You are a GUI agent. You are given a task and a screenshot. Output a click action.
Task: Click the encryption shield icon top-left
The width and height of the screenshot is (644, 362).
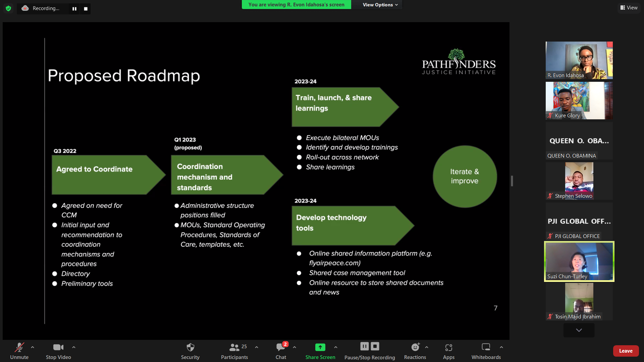(8, 8)
